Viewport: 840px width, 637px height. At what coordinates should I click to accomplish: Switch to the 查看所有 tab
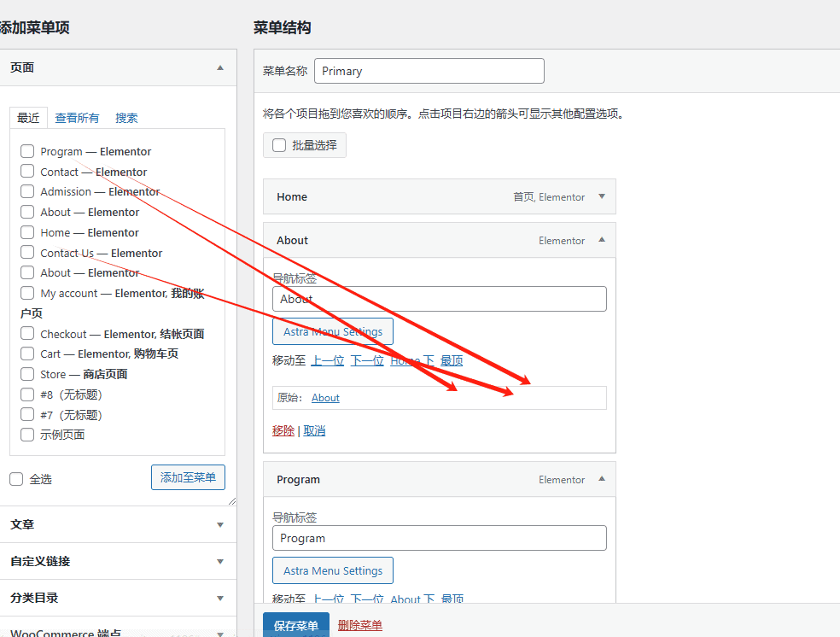[77, 118]
